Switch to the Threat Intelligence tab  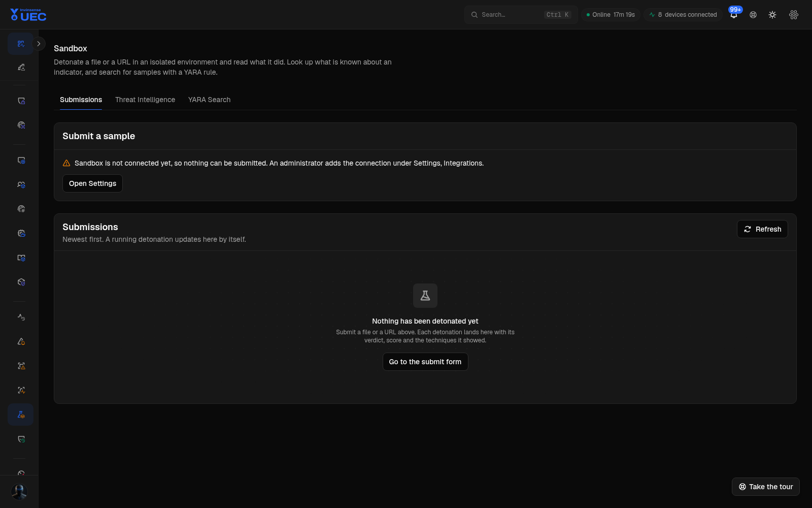pyautogui.click(x=145, y=100)
